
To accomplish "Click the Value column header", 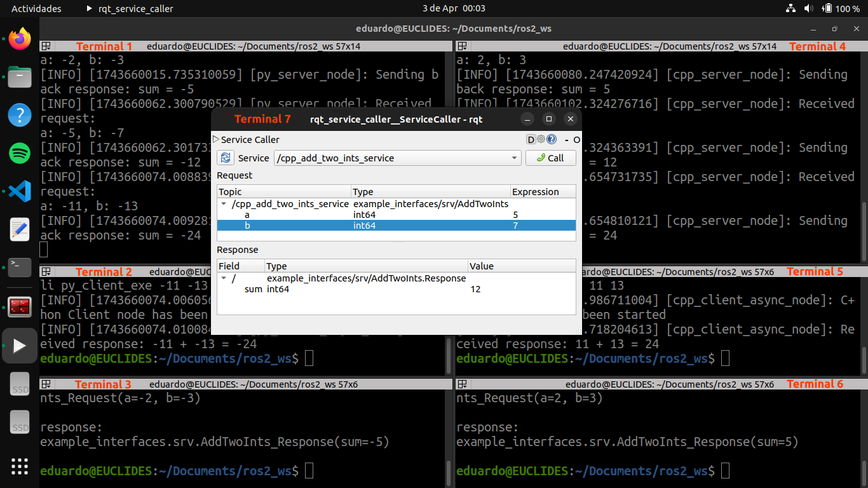I will pos(522,266).
